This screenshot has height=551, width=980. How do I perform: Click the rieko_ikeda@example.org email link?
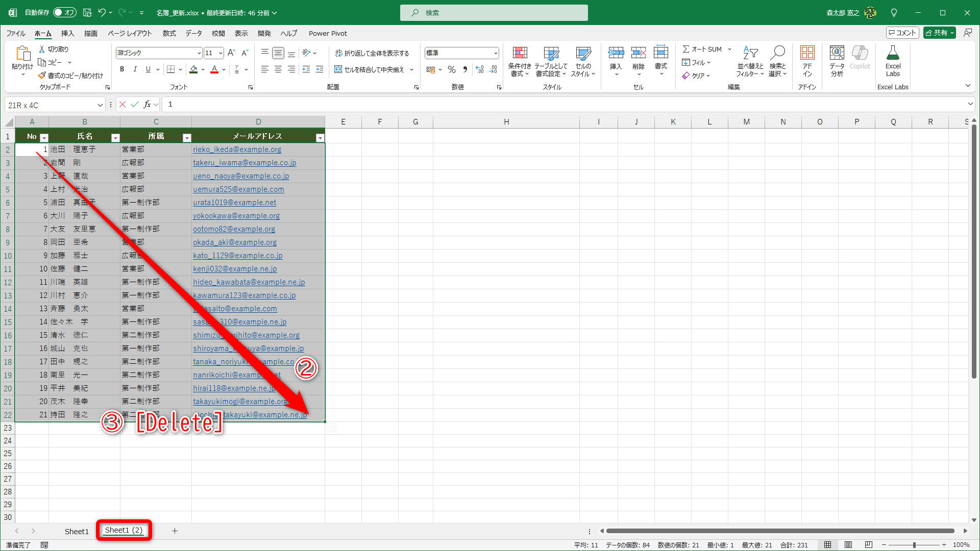237,149
